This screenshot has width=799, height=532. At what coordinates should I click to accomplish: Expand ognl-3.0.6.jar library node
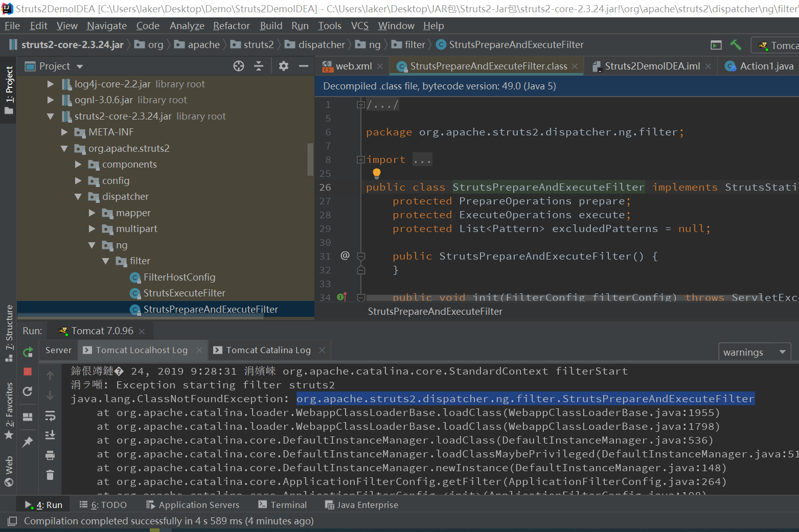point(51,100)
